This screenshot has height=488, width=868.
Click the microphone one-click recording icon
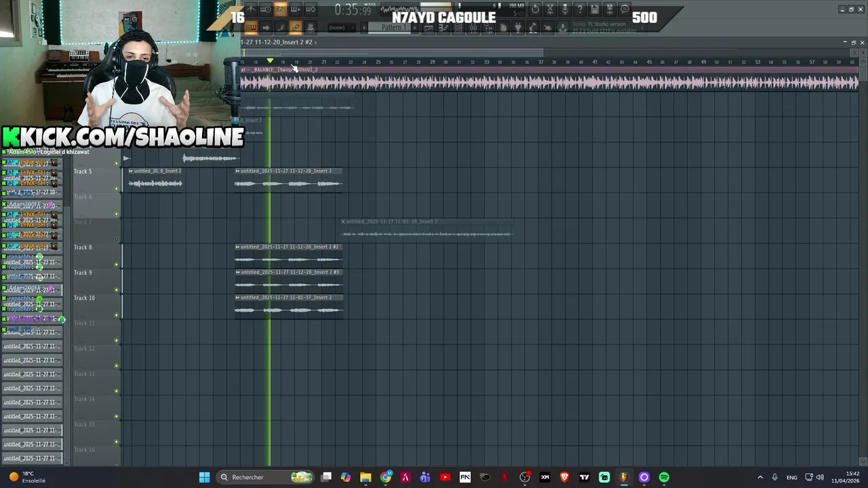tap(565, 9)
